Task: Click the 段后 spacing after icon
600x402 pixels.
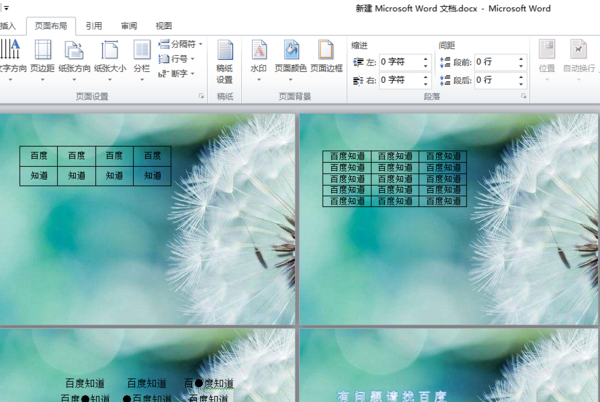Action: (x=445, y=80)
